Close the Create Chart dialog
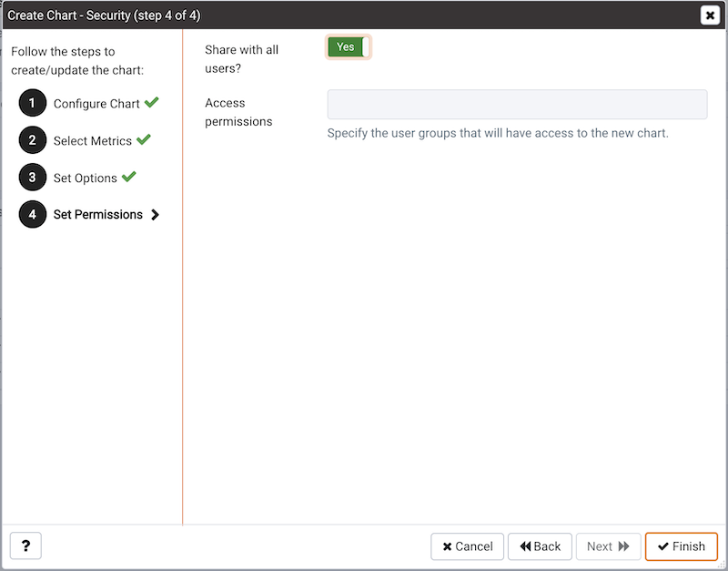 pos(710,15)
